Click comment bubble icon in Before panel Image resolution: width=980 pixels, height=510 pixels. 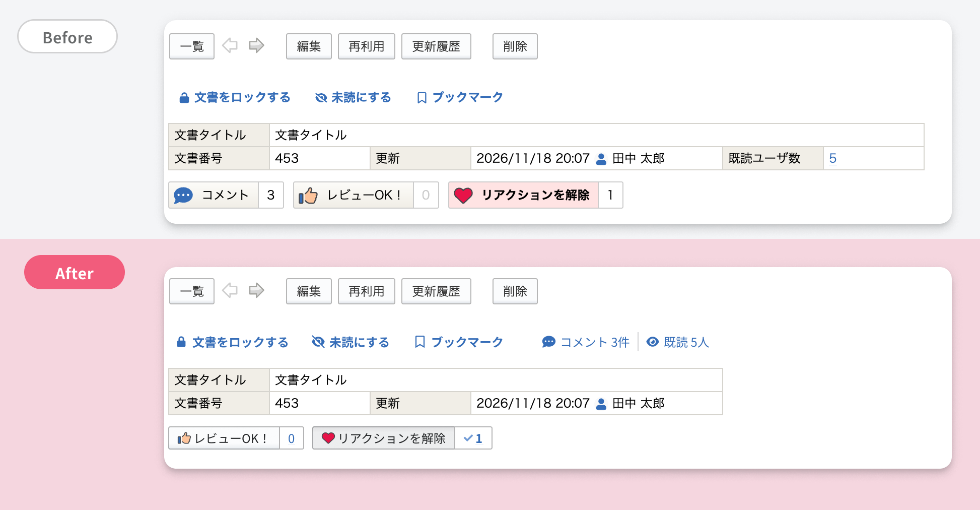coord(183,195)
